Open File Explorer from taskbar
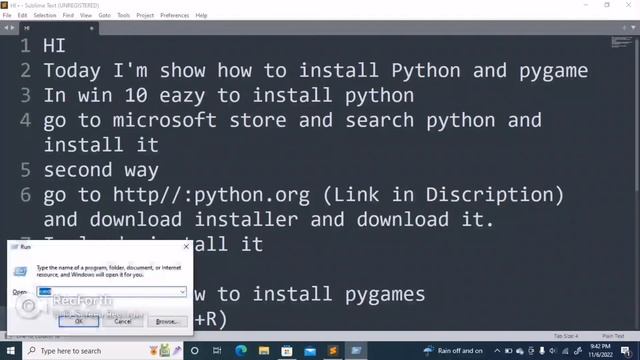This screenshot has width=640, height=360. [264, 351]
